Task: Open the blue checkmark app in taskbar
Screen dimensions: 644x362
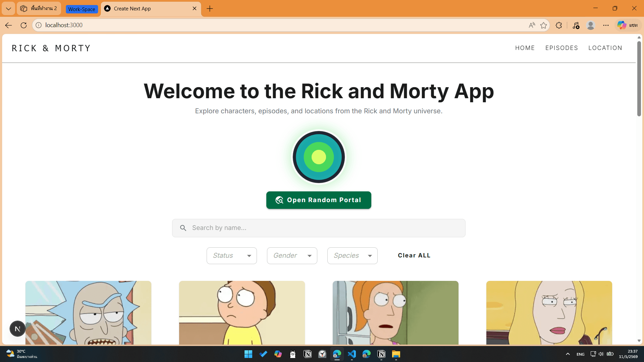Action: tap(263, 354)
